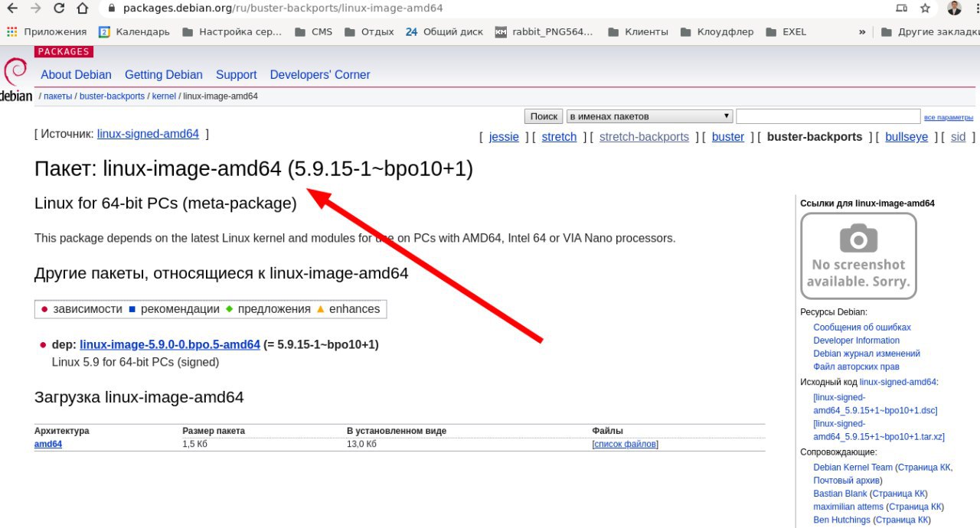The width and height of the screenshot is (980, 528).
Task: Open the Chrome profile avatar
Action: pyautogui.click(x=954, y=8)
